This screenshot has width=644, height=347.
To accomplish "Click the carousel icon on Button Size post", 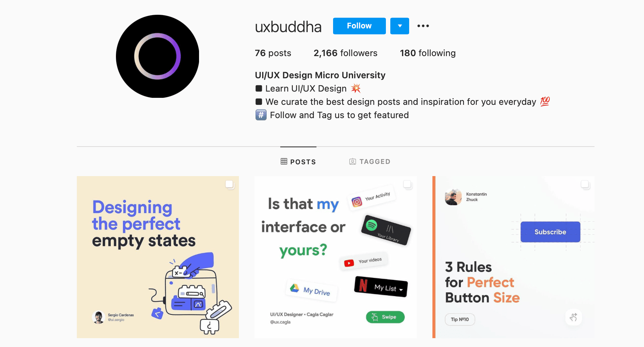I will [585, 184].
